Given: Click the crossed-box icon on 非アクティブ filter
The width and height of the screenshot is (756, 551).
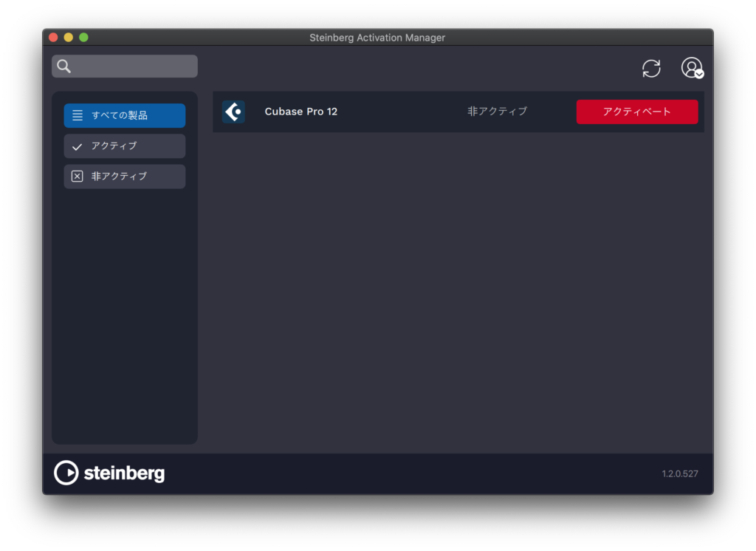Looking at the screenshot, I should coord(78,177).
